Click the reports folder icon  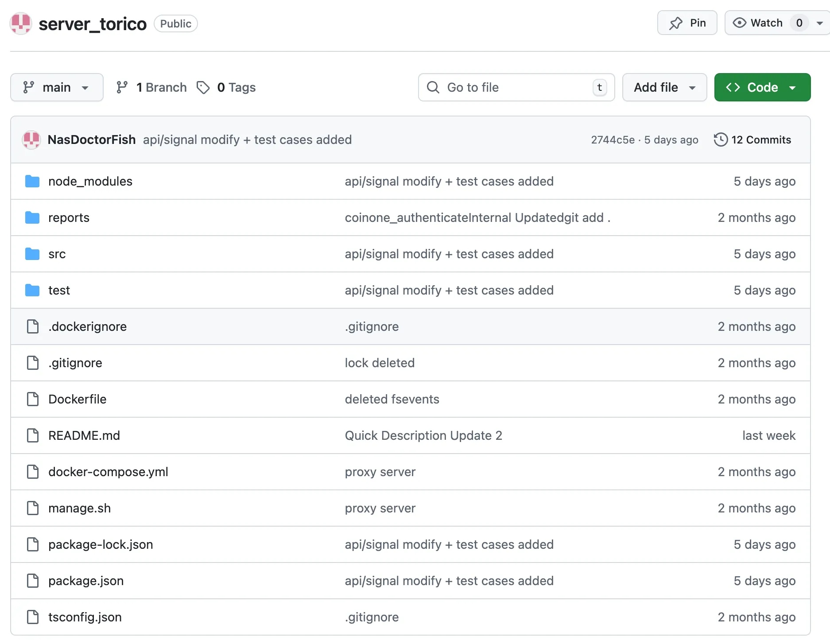32,217
